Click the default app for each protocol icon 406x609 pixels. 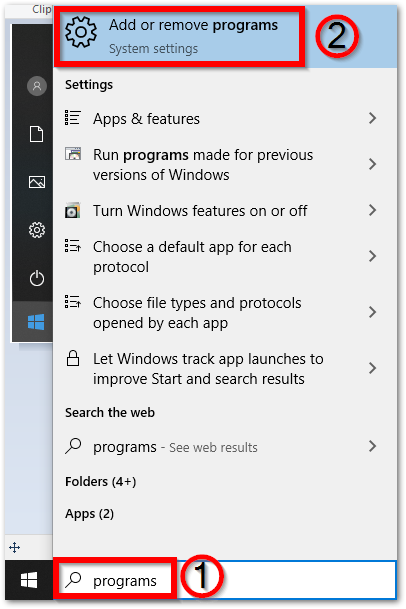click(73, 246)
